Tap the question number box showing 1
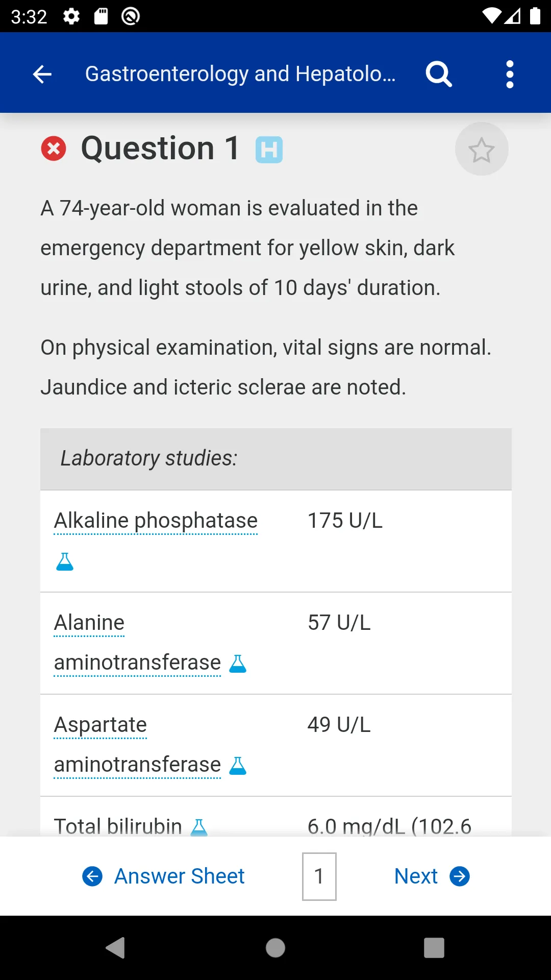 coord(319,876)
